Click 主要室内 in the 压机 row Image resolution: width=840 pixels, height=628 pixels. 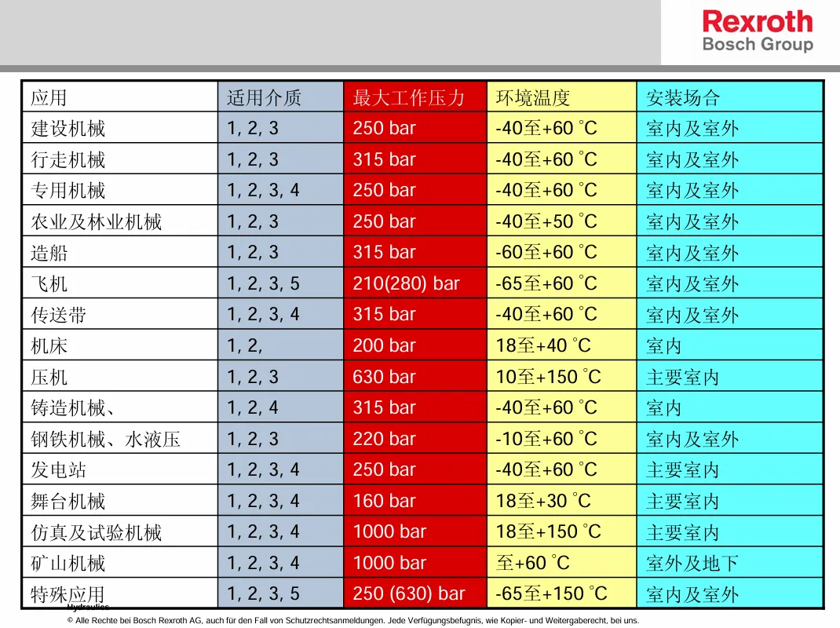click(x=682, y=378)
